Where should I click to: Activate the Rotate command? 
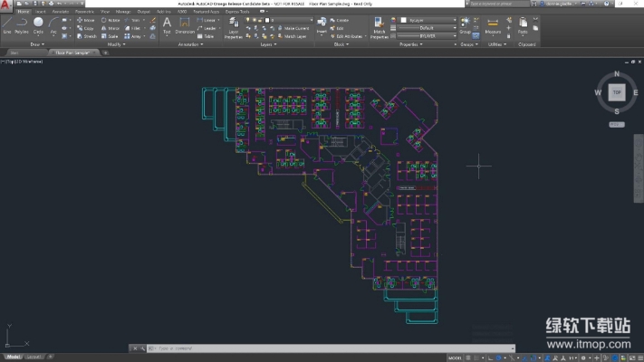[111, 20]
